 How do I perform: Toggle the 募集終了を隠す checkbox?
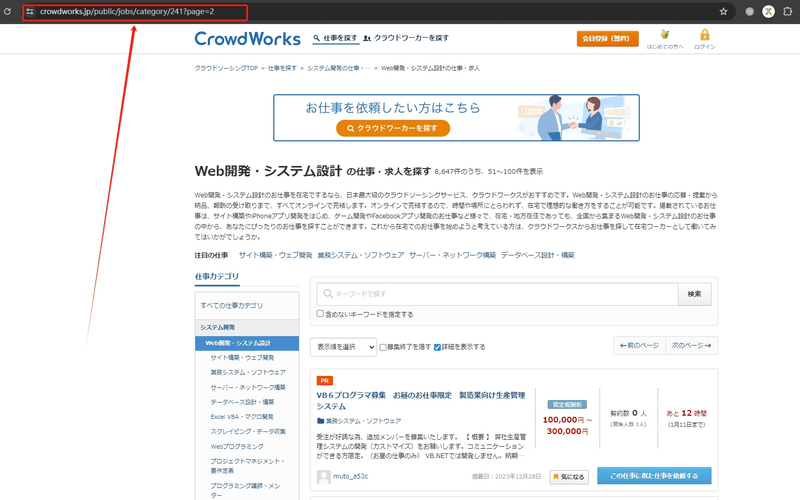pos(383,347)
